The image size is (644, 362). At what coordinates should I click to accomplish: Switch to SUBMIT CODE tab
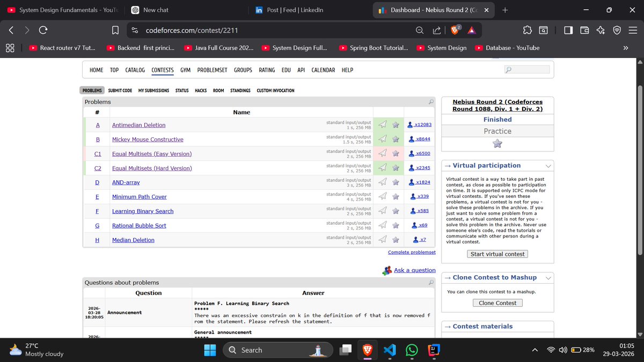click(x=120, y=91)
